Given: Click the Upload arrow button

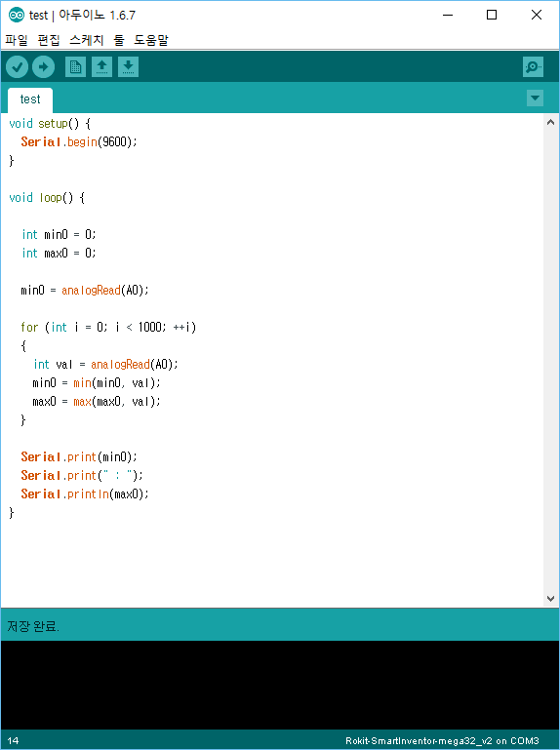Looking at the screenshot, I should [x=44, y=67].
